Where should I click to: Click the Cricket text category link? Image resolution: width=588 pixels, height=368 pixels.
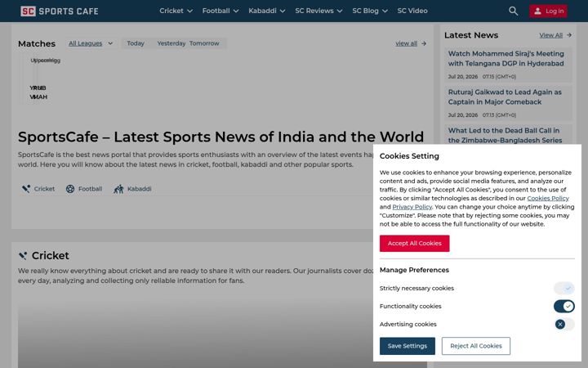coord(44,189)
